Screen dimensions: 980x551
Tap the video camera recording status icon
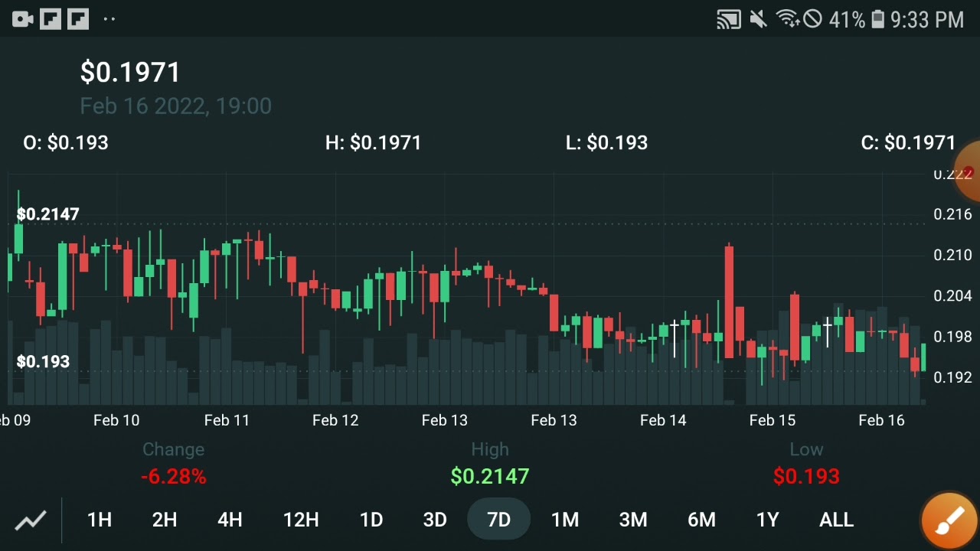coord(23,19)
